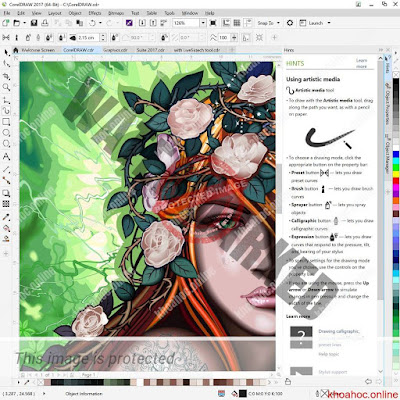Click the zoom level input field
Screen dimensions: 400x400
[x=186, y=23]
